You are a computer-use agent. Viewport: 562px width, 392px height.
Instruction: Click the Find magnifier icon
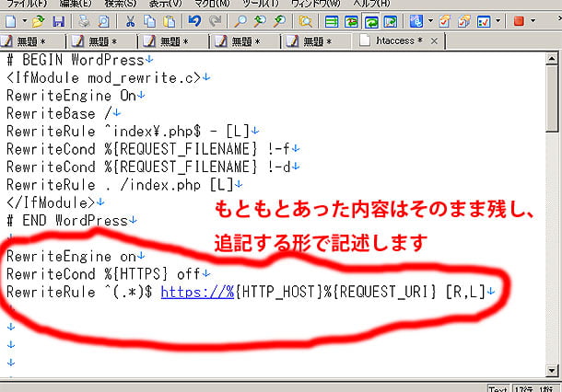(x=240, y=20)
